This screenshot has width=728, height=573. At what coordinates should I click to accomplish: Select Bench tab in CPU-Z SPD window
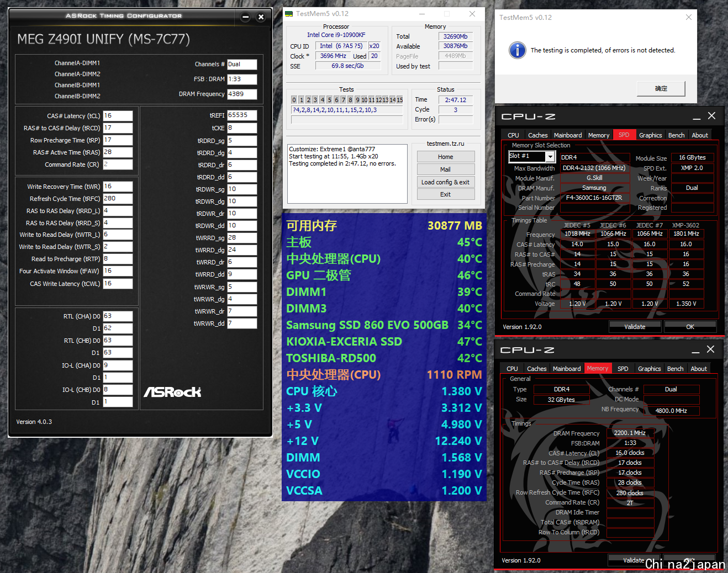click(676, 135)
